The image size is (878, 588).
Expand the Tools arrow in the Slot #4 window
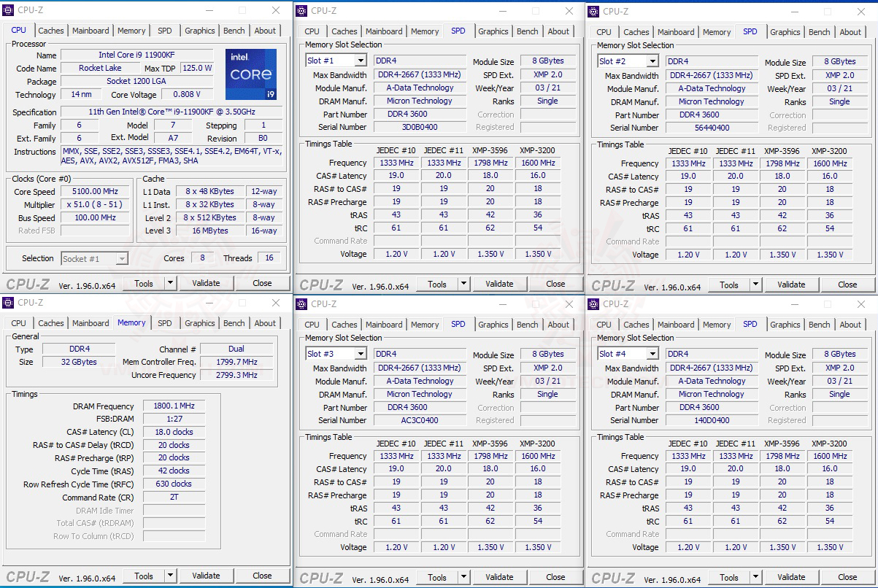tap(756, 577)
